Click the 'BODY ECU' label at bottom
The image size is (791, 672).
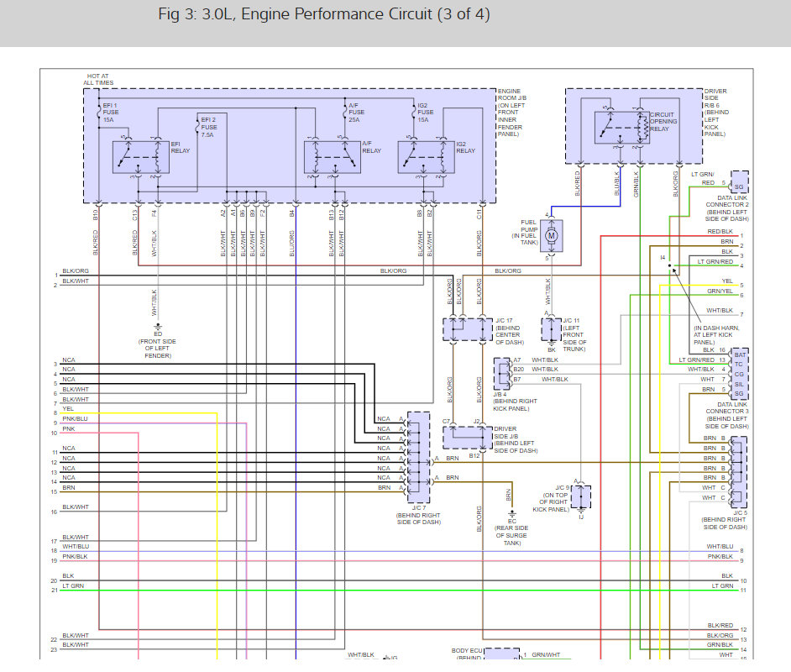click(467, 651)
